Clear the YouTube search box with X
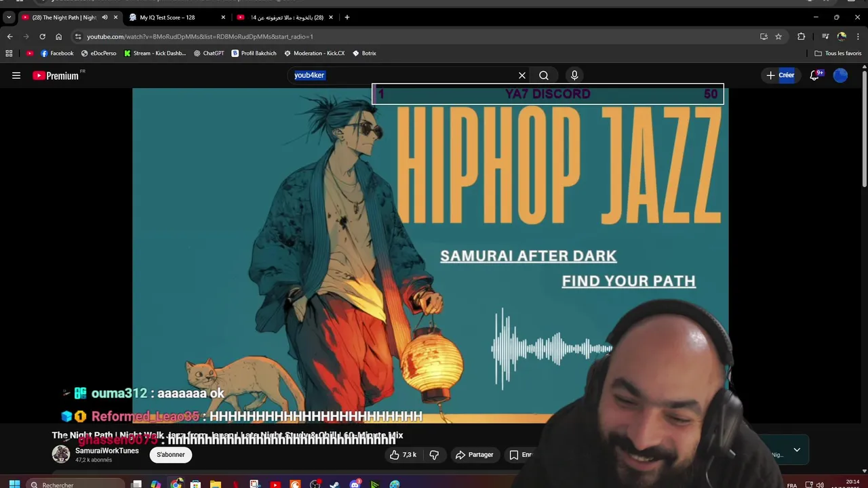868x488 pixels. coord(522,75)
